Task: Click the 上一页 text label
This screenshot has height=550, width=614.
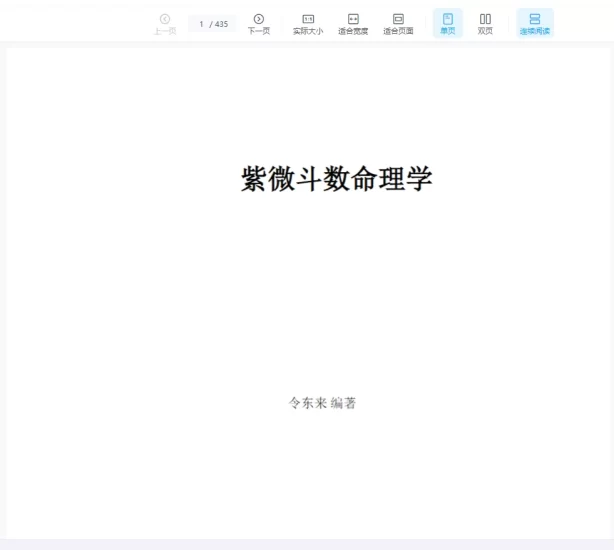Action: point(165,31)
